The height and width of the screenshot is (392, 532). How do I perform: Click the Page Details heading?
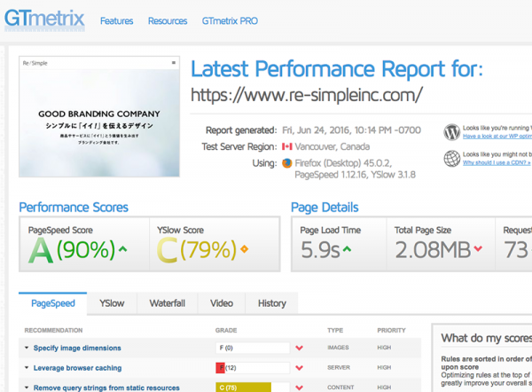[x=325, y=208]
